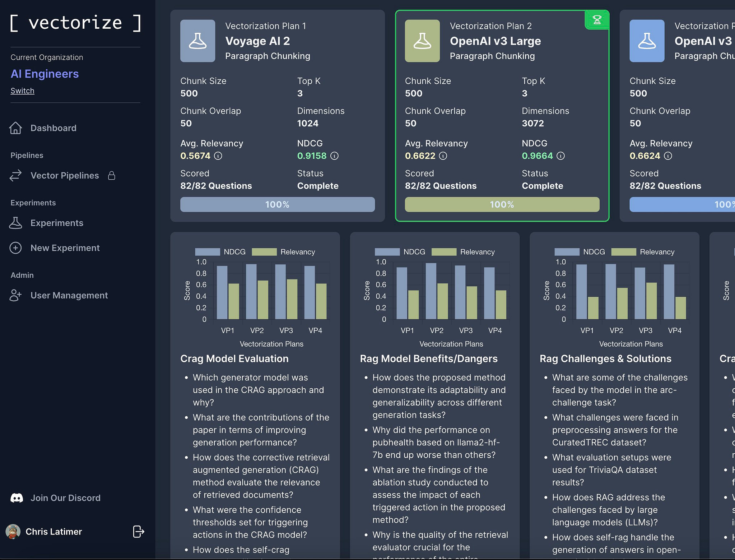The height and width of the screenshot is (560, 735).
Task: Collapse the Pipelines section in the sidebar
Action: pyautogui.click(x=27, y=155)
